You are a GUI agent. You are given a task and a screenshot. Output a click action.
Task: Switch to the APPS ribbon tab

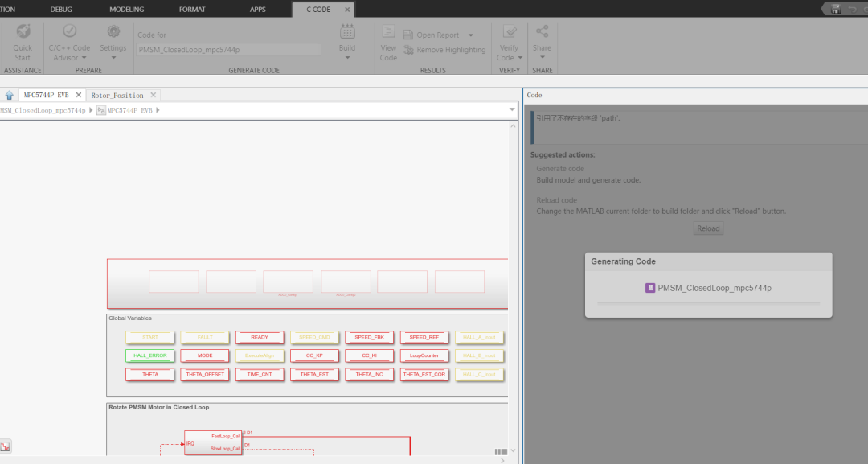click(257, 10)
